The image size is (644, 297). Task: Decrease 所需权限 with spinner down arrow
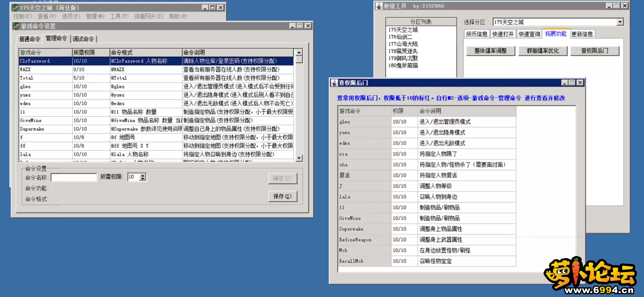pos(143,179)
